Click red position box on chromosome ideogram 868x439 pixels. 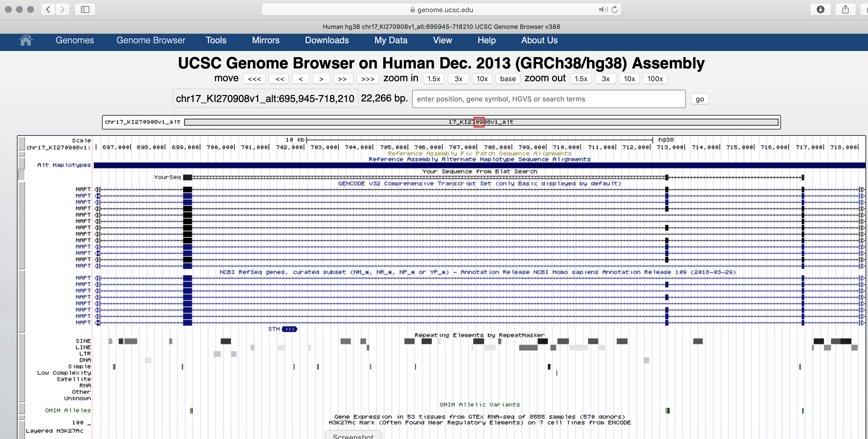[x=479, y=122]
